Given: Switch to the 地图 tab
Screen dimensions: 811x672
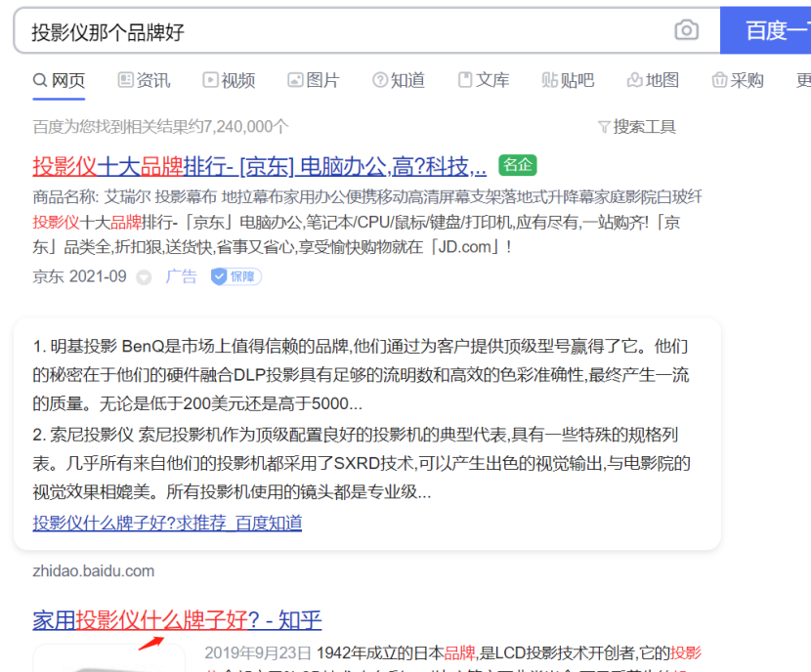Looking at the screenshot, I should (x=653, y=81).
